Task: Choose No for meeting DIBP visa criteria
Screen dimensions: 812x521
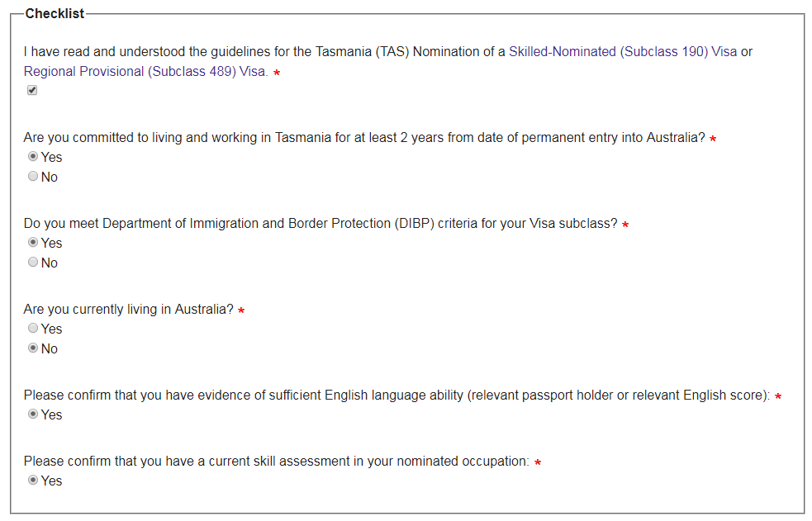Action: (x=33, y=263)
